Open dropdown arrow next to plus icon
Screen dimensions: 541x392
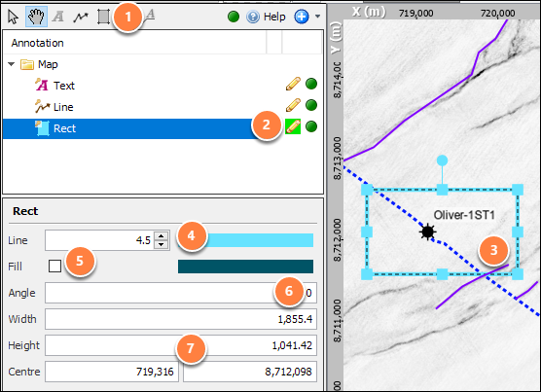point(318,17)
